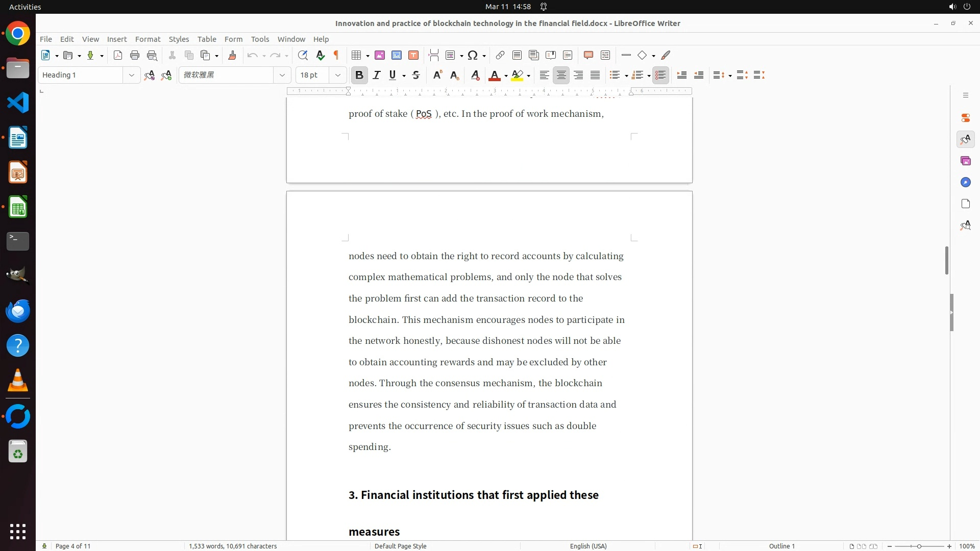Click the English (USA) language status field
This screenshot has width=980, height=551.
tap(588, 546)
